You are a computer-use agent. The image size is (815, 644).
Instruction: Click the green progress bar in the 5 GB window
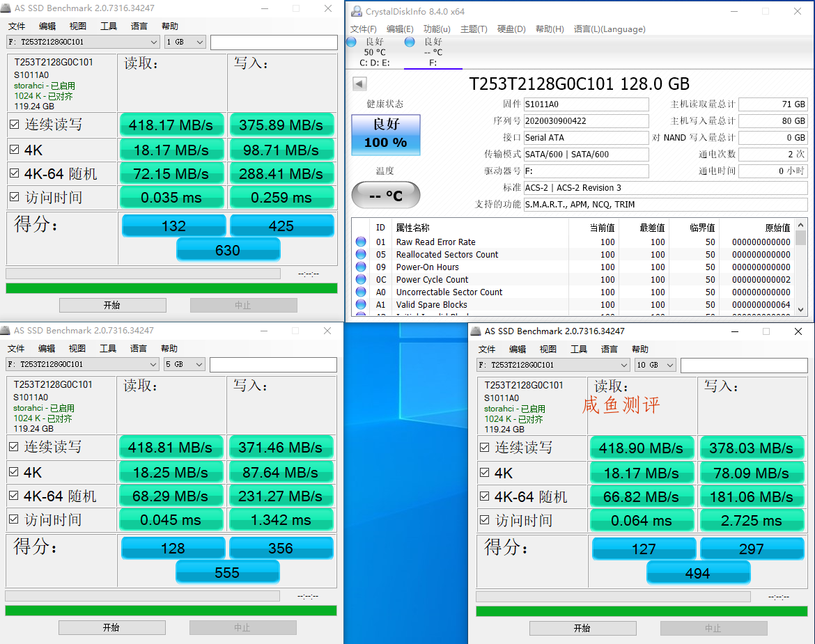(171, 611)
